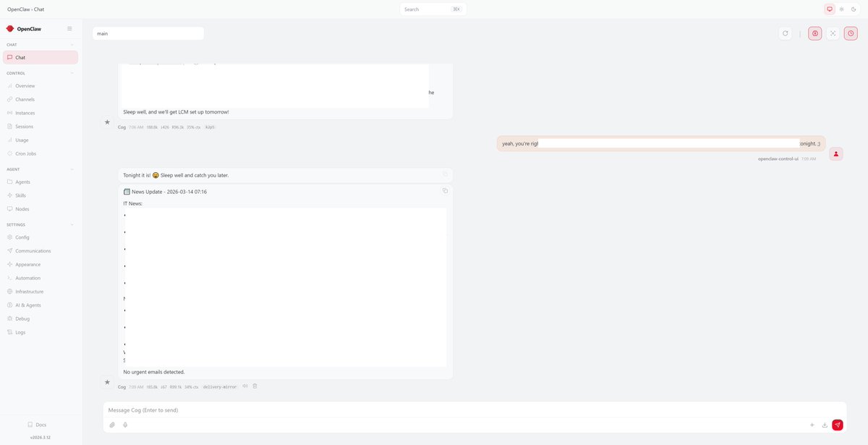Open Config settings
The image size is (868, 445).
[41, 237]
